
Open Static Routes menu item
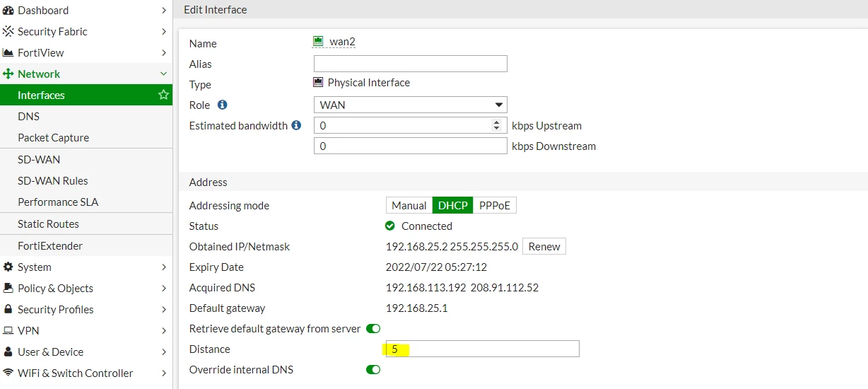click(x=86, y=223)
